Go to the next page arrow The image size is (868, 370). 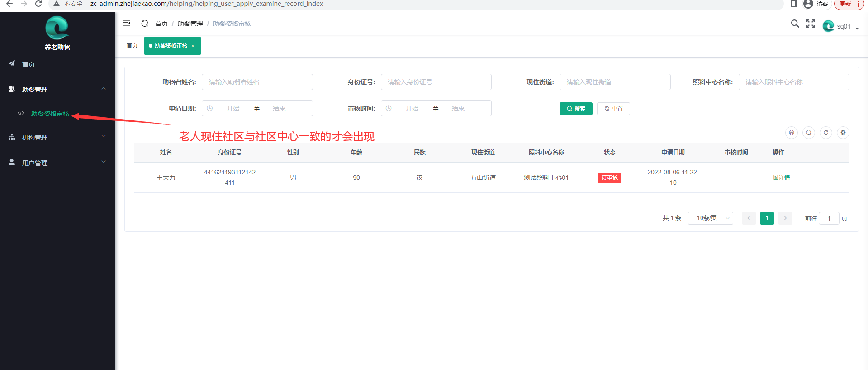[785, 218]
